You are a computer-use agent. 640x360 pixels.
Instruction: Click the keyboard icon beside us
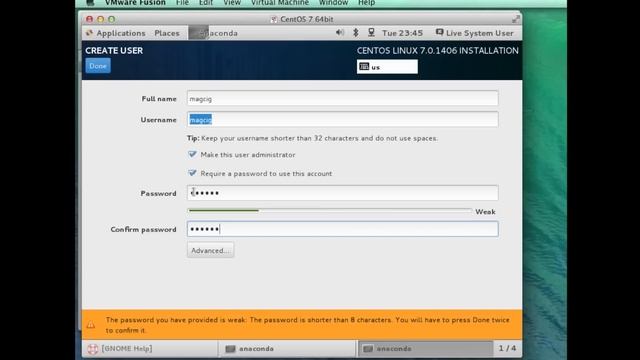364,67
